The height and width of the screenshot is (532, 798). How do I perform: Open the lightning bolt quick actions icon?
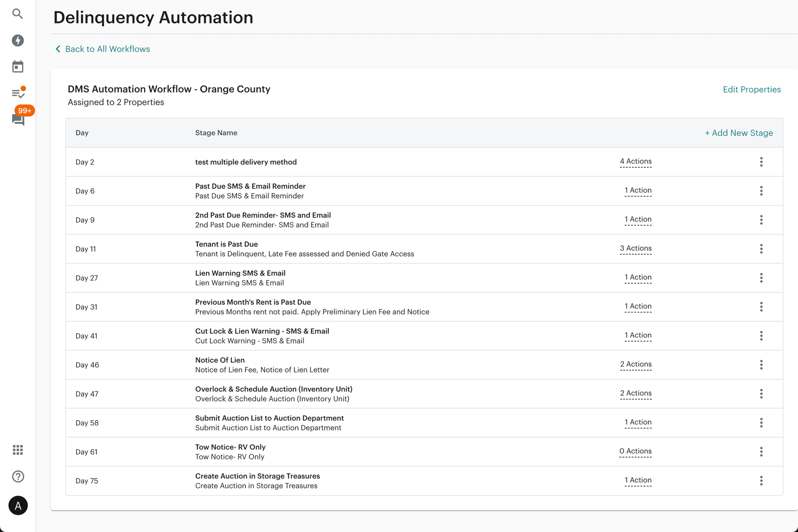pos(18,40)
